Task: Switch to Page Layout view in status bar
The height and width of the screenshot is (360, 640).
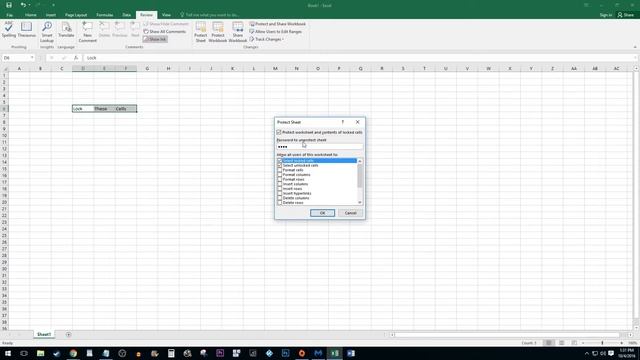Action: [562, 343]
